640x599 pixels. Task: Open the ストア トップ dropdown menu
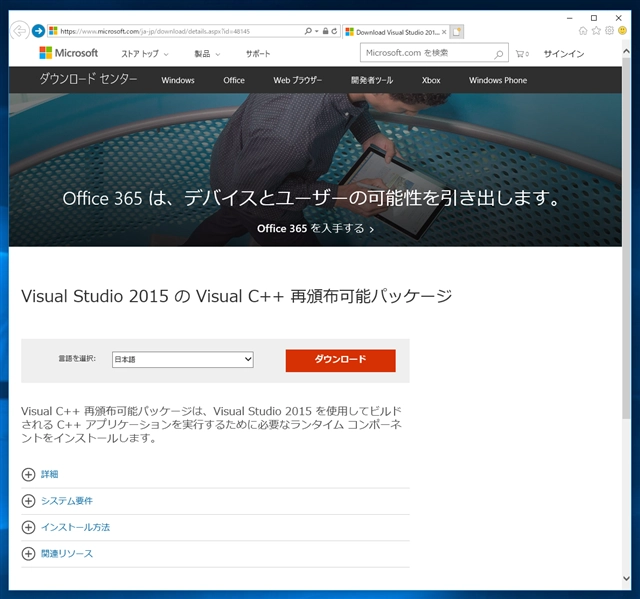pyautogui.click(x=144, y=54)
